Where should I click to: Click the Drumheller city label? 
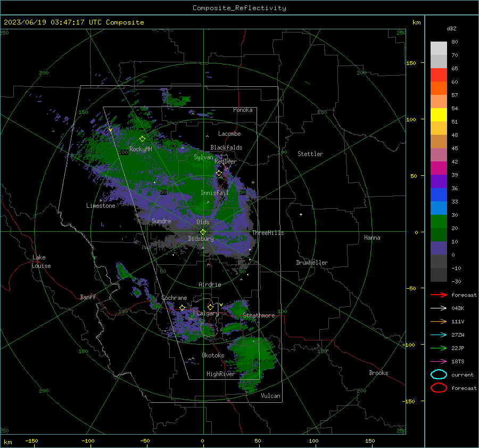point(312,263)
